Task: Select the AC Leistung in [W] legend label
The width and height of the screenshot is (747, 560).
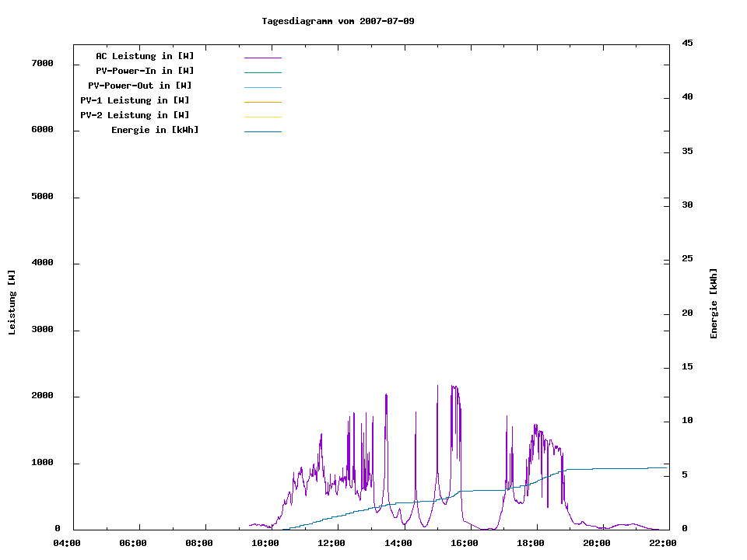Action: pos(145,56)
